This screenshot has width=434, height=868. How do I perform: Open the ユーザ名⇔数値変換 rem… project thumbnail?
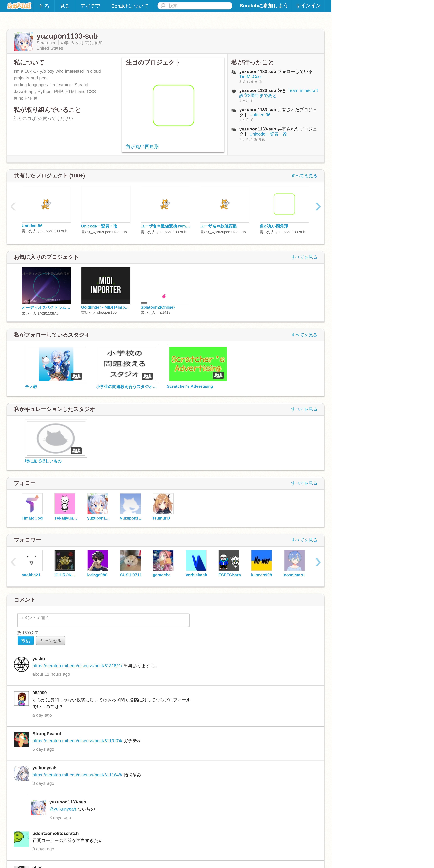[165, 204]
